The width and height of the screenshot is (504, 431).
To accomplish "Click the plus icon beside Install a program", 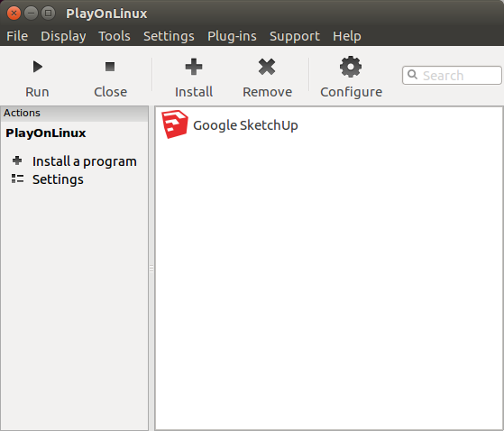I will coord(17,160).
